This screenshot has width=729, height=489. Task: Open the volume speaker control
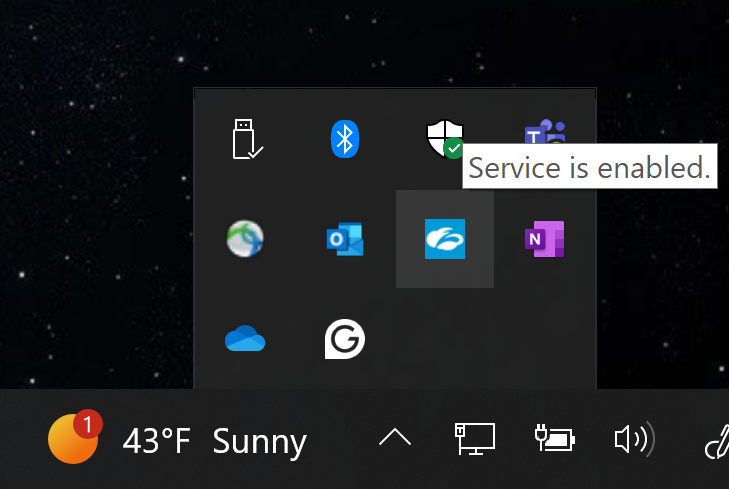pos(634,439)
